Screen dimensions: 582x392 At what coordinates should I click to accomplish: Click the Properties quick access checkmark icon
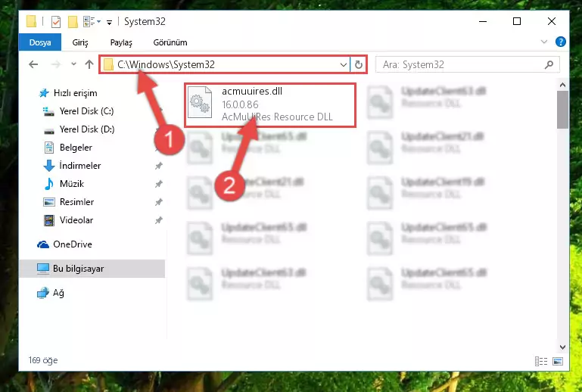click(56, 22)
